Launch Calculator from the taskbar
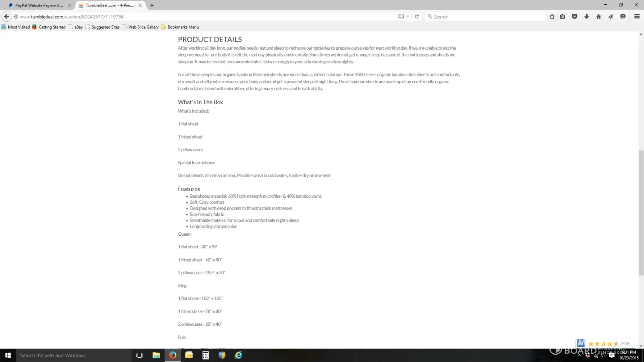 pyautogui.click(x=205, y=355)
